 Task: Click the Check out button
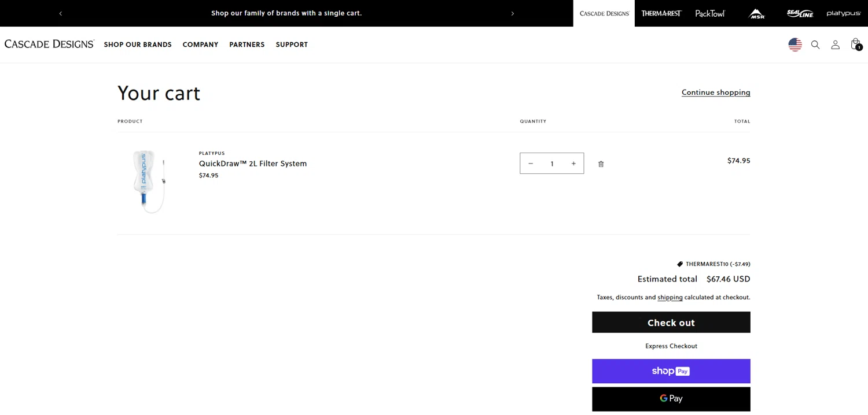[x=671, y=323]
